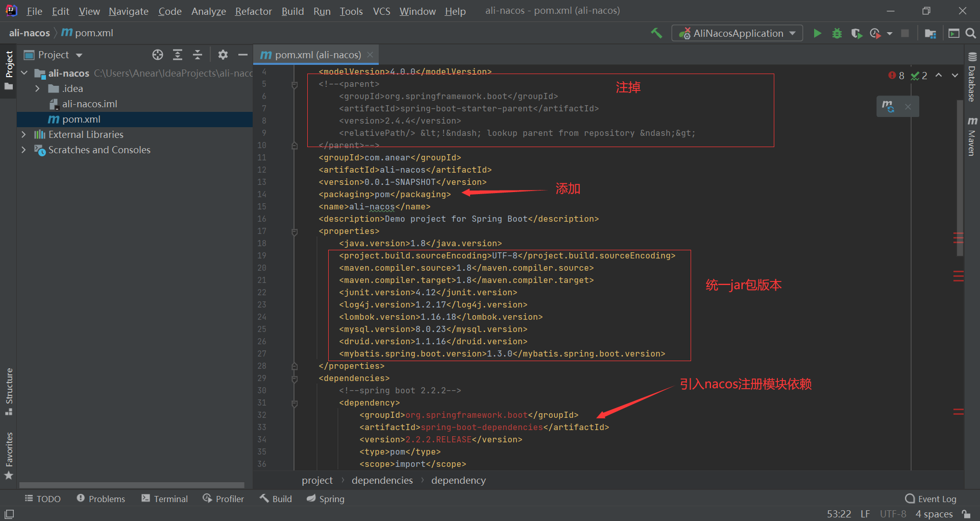
Task: Open Project Structure icon in toolbar
Action: 930,33
